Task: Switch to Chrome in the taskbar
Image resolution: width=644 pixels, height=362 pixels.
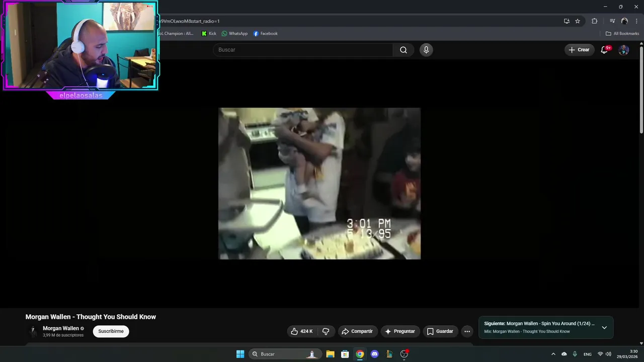Action: click(x=360, y=354)
